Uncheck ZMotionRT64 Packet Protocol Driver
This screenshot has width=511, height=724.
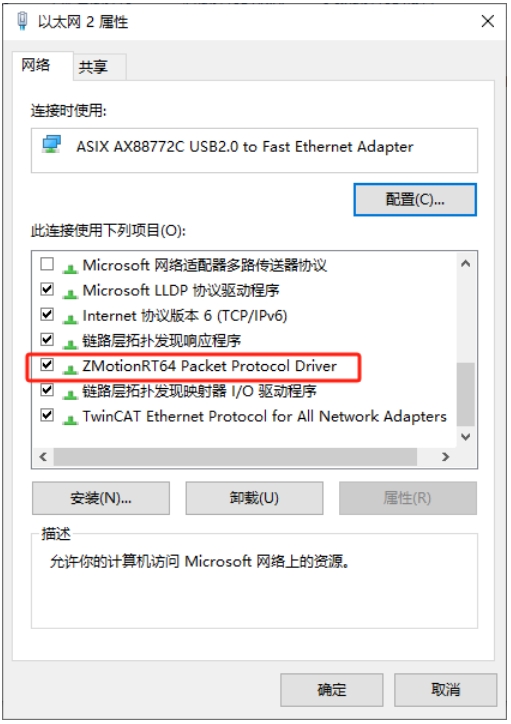[x=47, y=365]
